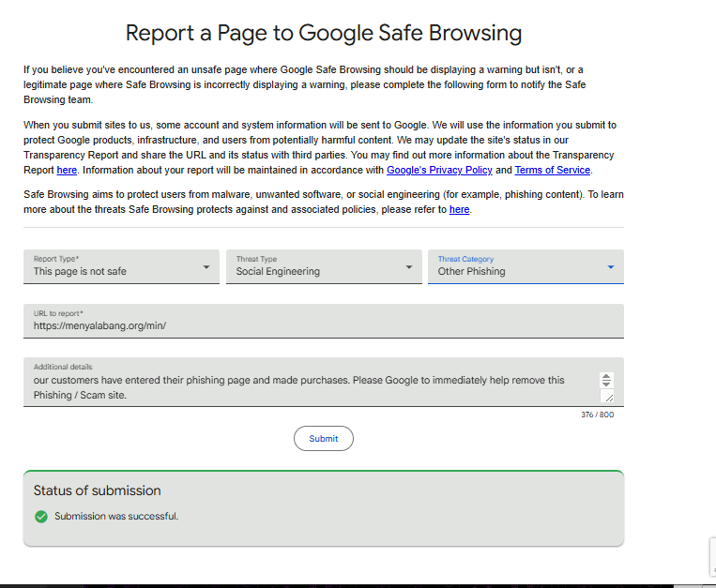The image size is (716, 588).
Task: Click the 'Social Engineering' selected value
Action: (x=278, y=271)
